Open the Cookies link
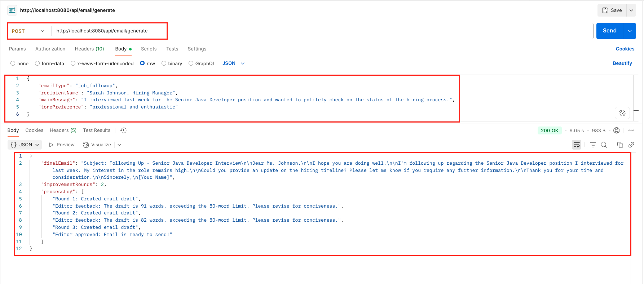644x284 pixels. click(x=625, y=49)
